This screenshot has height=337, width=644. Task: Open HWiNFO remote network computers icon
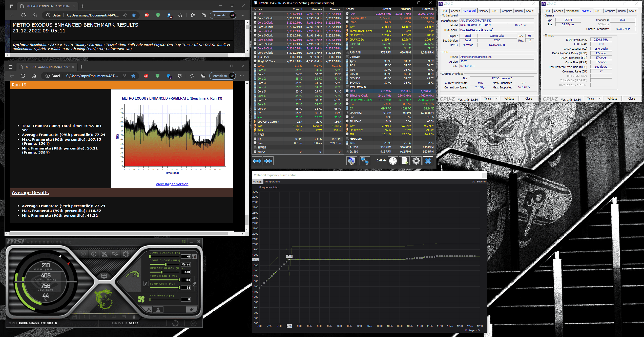click(x=365, y=161)
